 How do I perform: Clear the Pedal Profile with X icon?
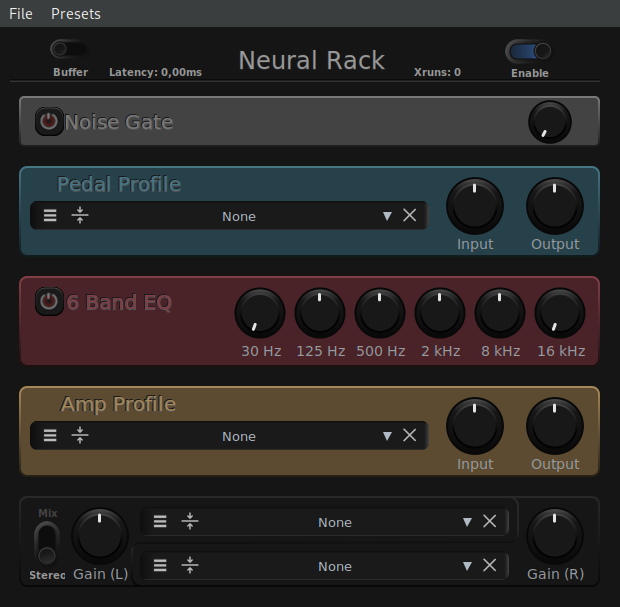[409, 216]
